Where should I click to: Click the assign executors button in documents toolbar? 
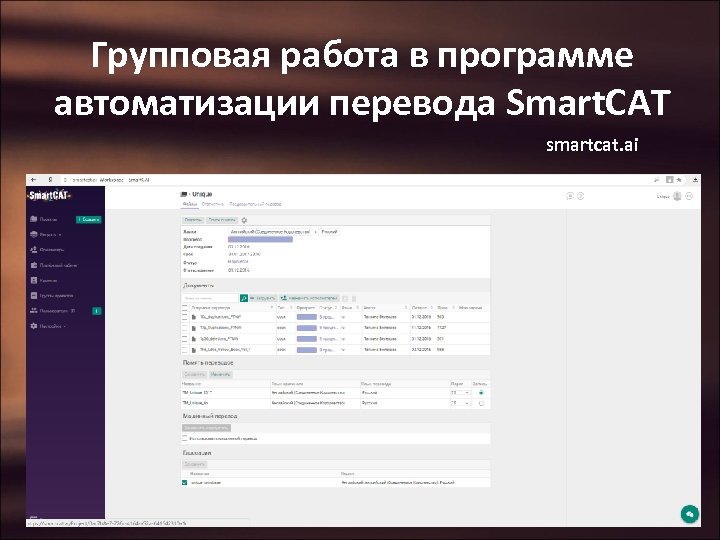[x=310, y=298]
